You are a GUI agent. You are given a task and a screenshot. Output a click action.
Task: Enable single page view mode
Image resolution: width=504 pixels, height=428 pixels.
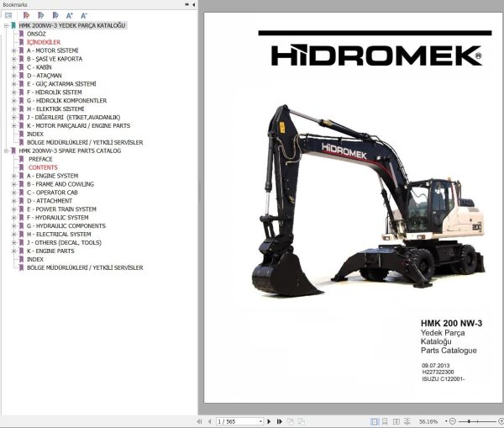pos(374,421)
